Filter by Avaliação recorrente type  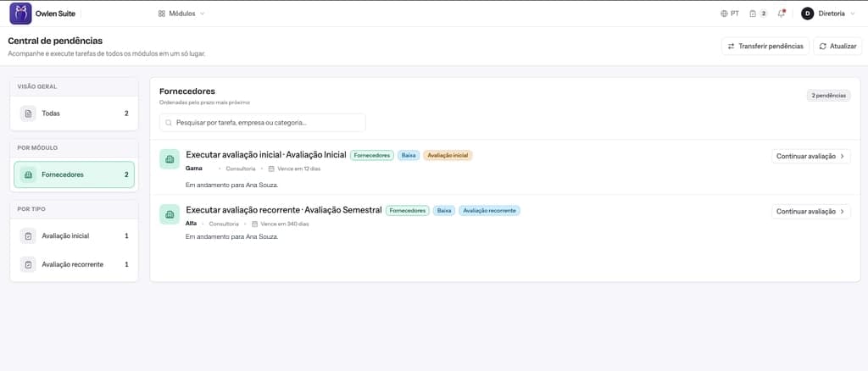(x=75, y=264)
